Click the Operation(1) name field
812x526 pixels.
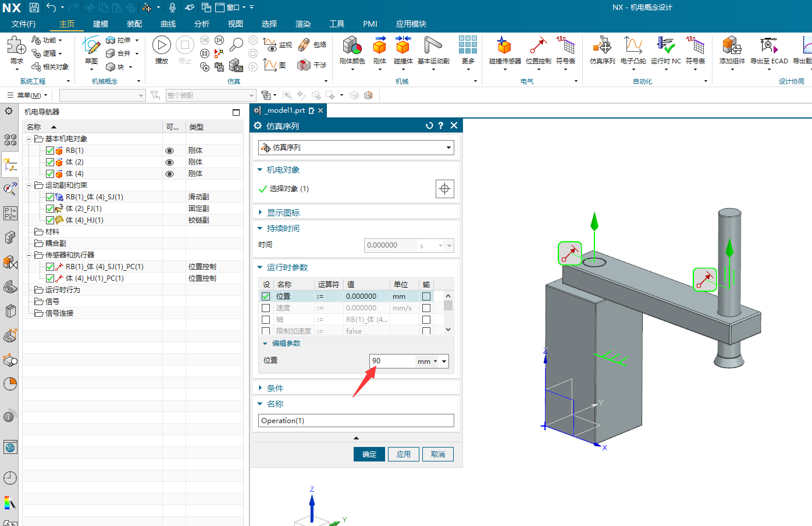(x=356, y=421)
